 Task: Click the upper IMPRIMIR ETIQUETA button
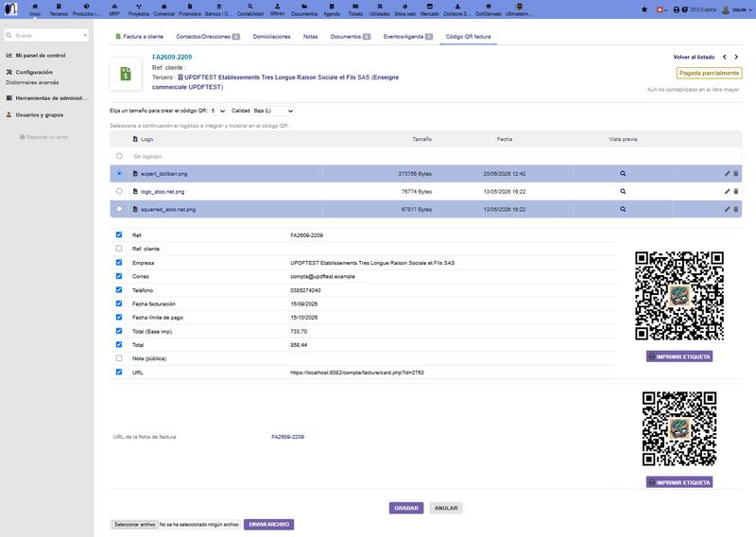click(x=679, y=356)
